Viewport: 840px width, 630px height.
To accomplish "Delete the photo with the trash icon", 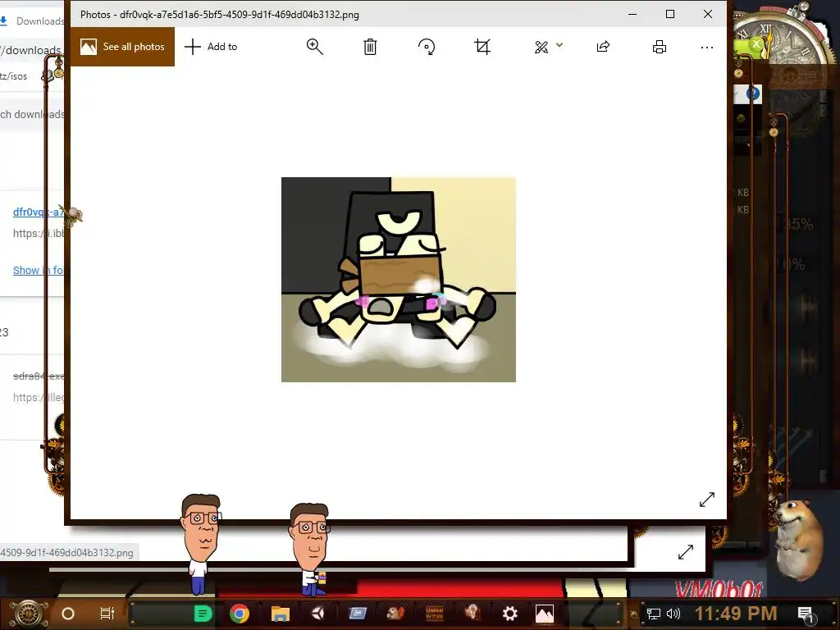I will pos(370,47).
